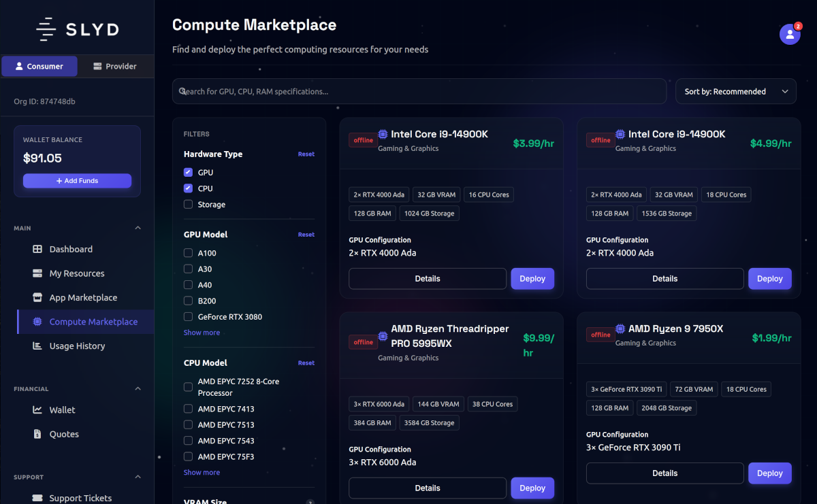817x504 pixels.
Task: Click the 3584 GB Storage spec tag
Action: pos(430,423)
